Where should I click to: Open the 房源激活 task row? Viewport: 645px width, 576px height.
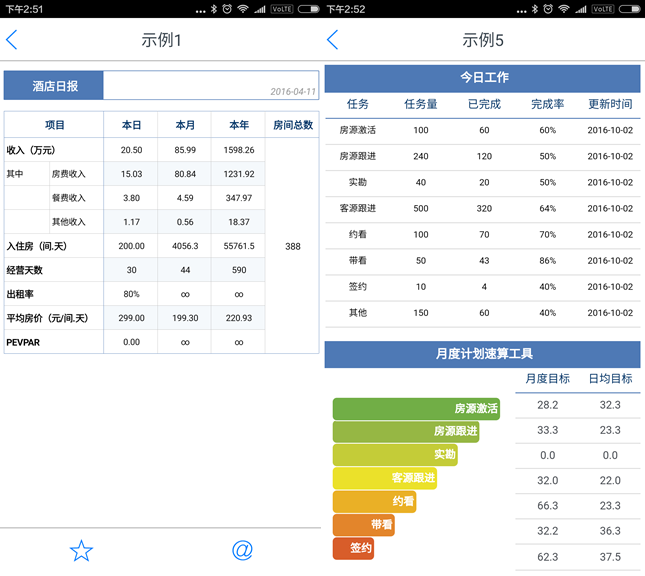pos(482,130)
